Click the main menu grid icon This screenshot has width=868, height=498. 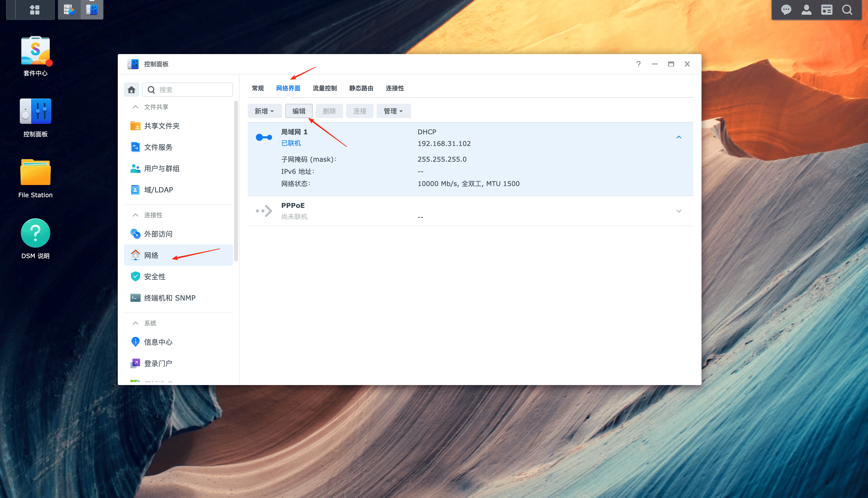click(35, 10)
